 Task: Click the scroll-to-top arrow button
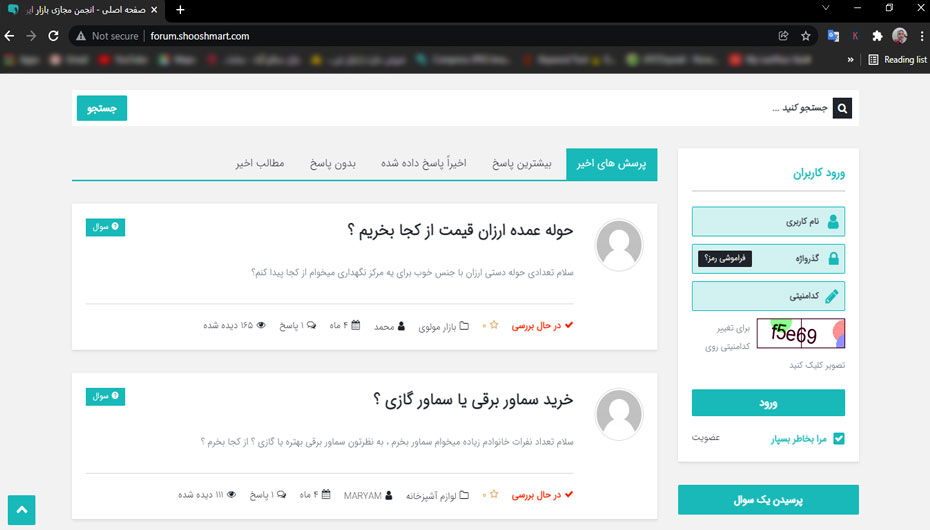[21, 510]
